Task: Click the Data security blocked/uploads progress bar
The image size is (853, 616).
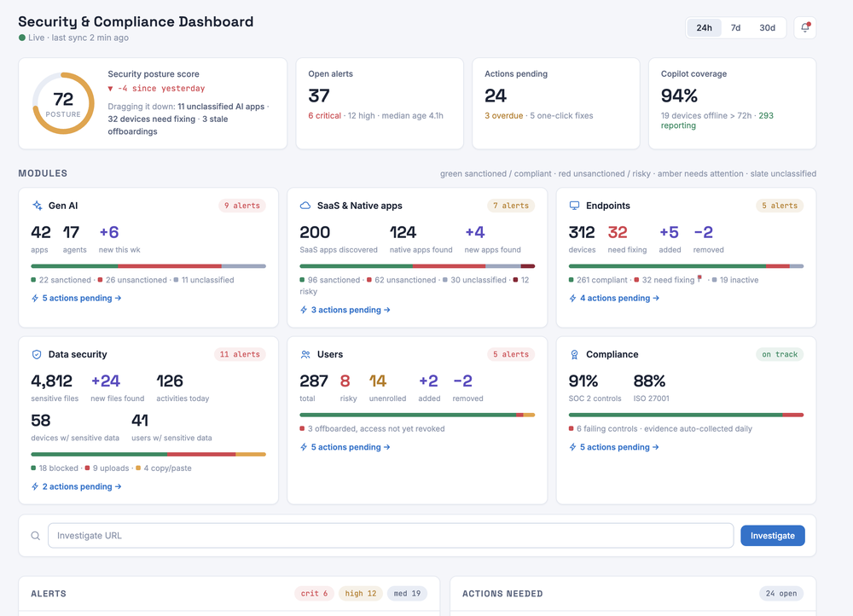Action: [x=148, y=455]
